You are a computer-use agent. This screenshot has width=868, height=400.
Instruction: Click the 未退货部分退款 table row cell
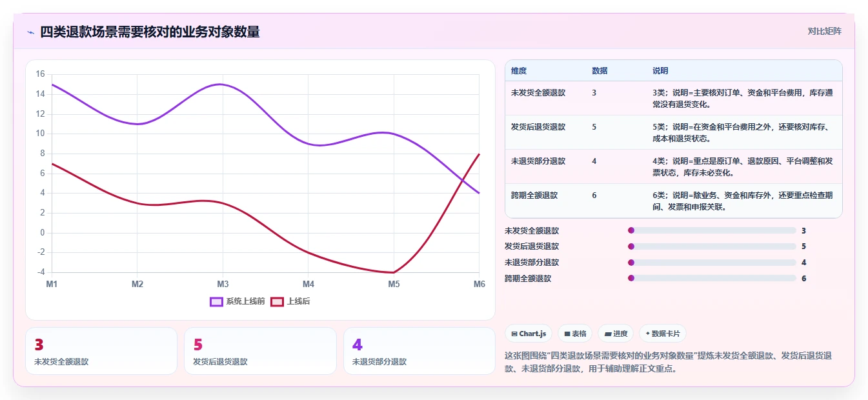click(538, 161)
